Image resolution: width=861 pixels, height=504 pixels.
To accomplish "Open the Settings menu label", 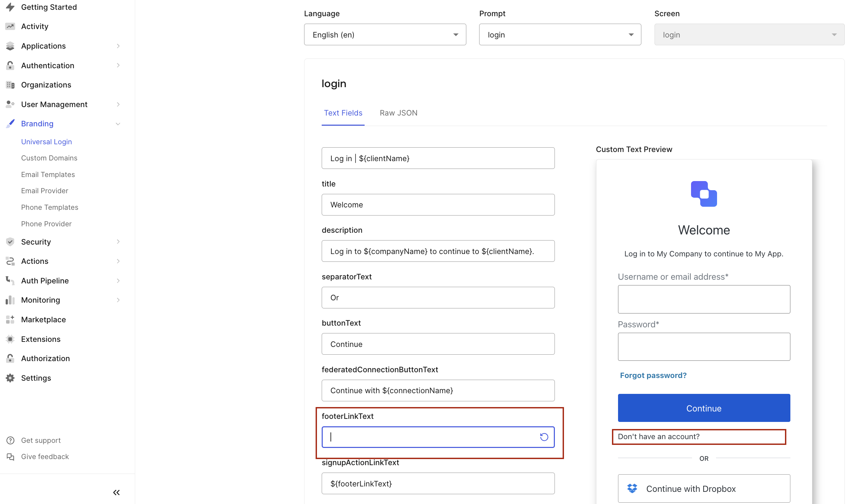I will (x=36, y=378).
